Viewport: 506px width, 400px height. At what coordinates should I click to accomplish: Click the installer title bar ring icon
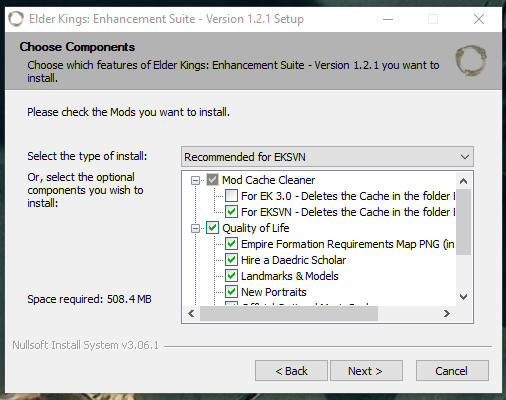pos(16,19)
